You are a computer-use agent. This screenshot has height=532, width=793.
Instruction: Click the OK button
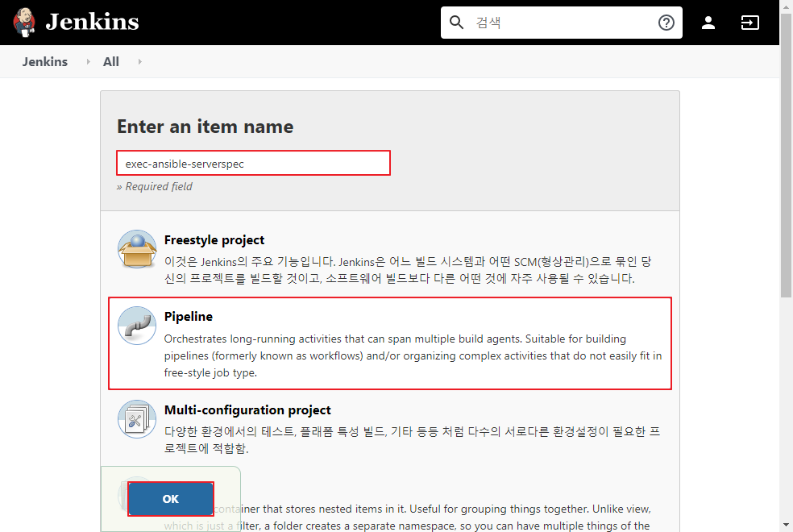click(170, 499)
